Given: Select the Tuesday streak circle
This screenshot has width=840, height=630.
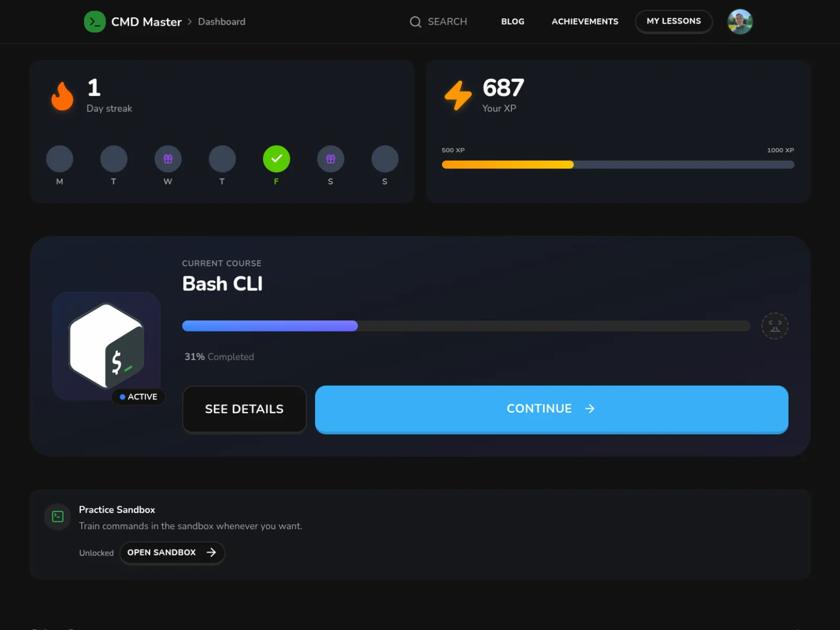Looking at the screenshot, I should 113,159.
